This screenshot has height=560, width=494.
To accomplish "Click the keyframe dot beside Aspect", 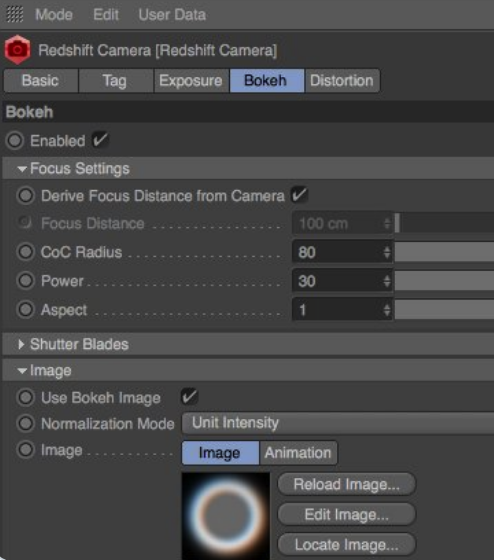I will (26, 309).
